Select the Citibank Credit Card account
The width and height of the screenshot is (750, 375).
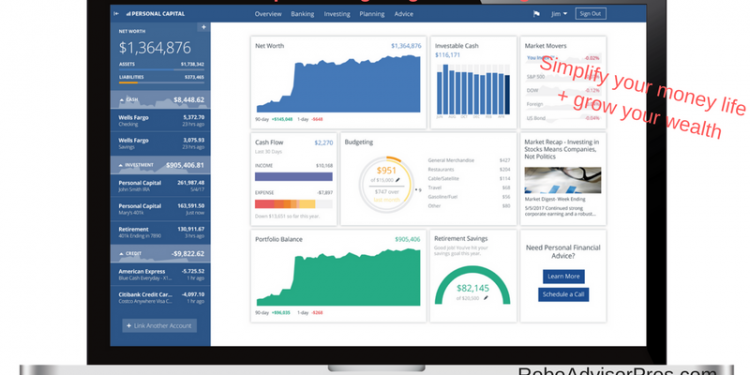point(160,298)
